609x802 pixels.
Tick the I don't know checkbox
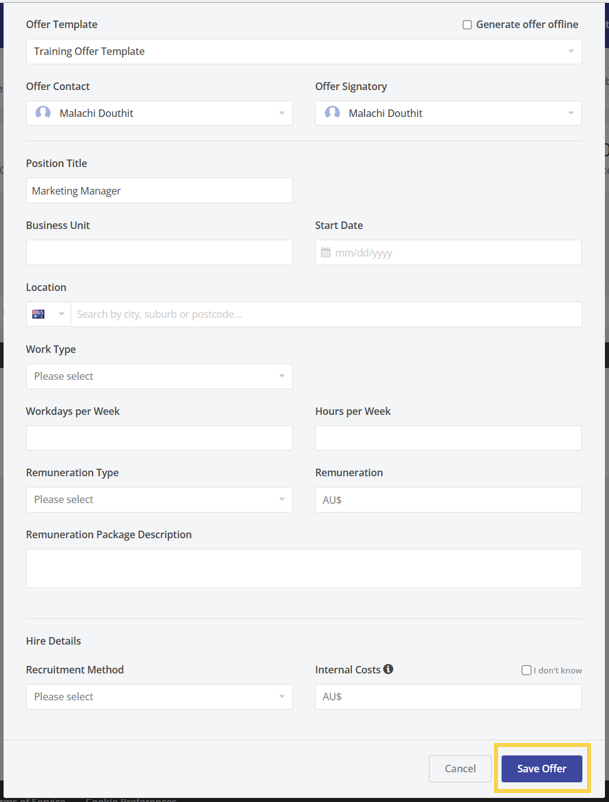pos(526,670)
